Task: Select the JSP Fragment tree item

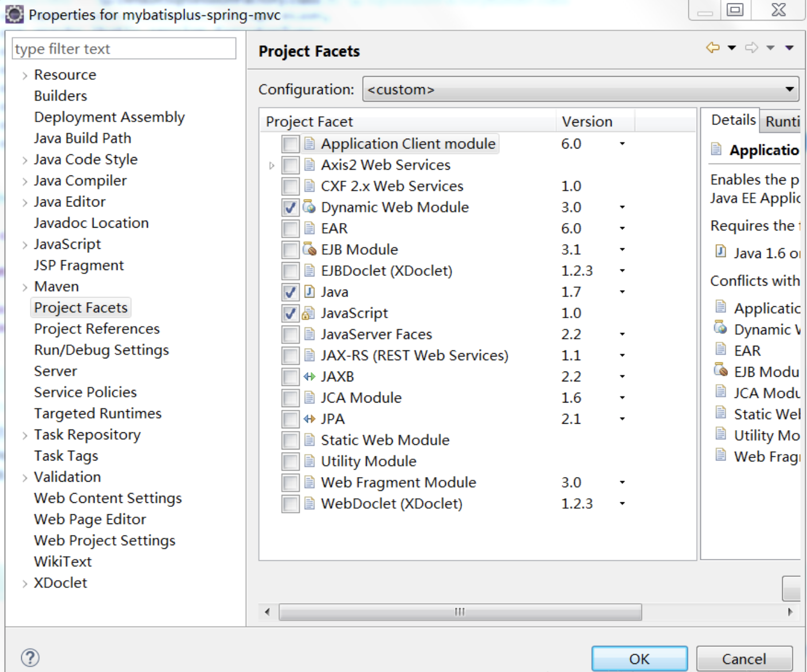Action: [x=79, y=265]
